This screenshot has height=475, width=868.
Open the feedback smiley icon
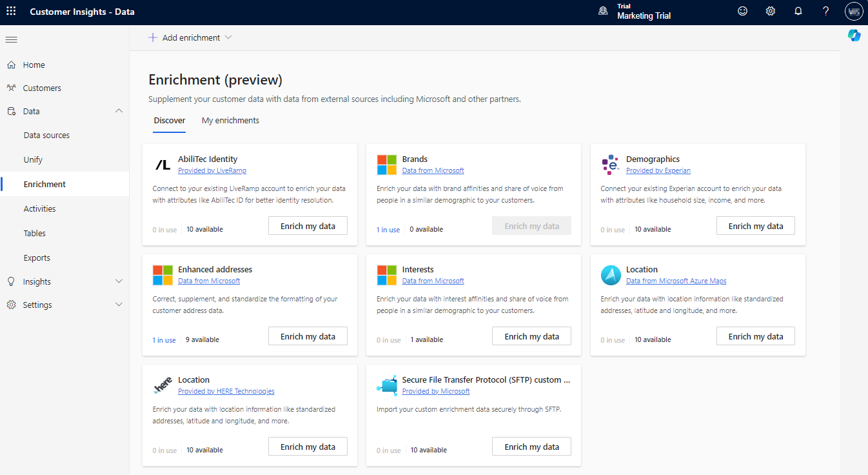742,11
